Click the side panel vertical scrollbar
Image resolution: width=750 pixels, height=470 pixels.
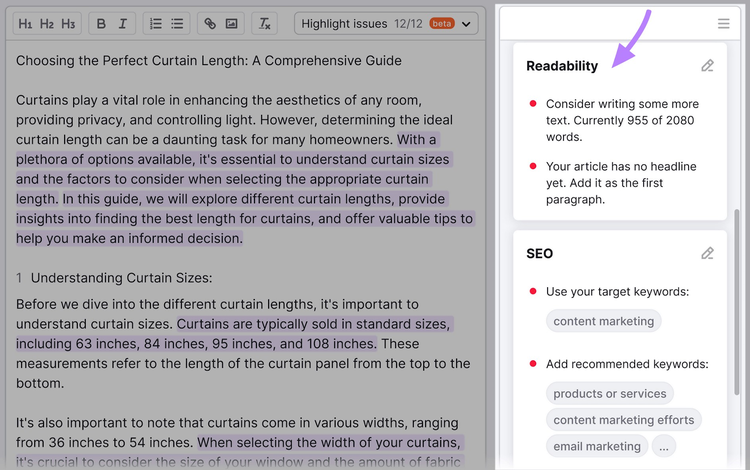pyautogui.click(x=737, y=302)
